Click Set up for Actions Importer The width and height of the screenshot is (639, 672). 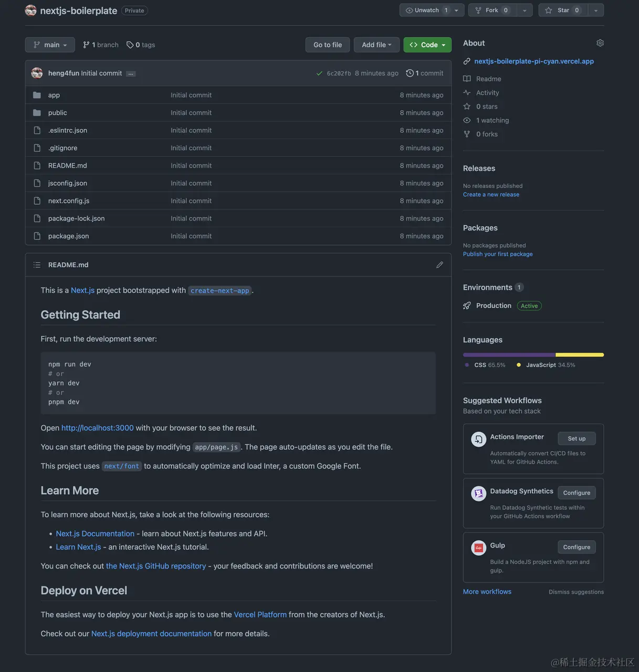click(x=577, y=439)
